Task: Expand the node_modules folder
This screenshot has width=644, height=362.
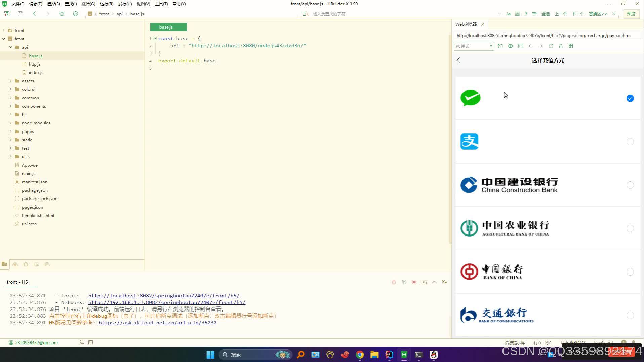Action: (x=11, y=123)
